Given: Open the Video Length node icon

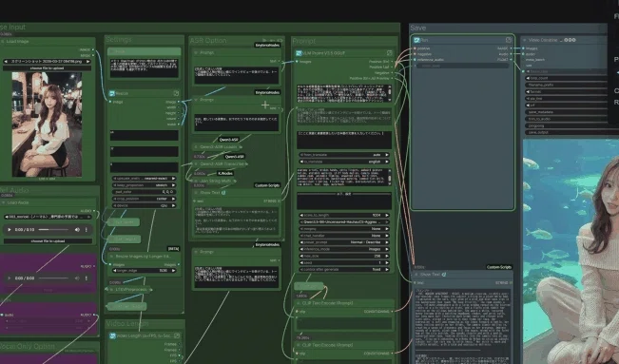Looking at the screenshot, I should (x=112, y=335).
